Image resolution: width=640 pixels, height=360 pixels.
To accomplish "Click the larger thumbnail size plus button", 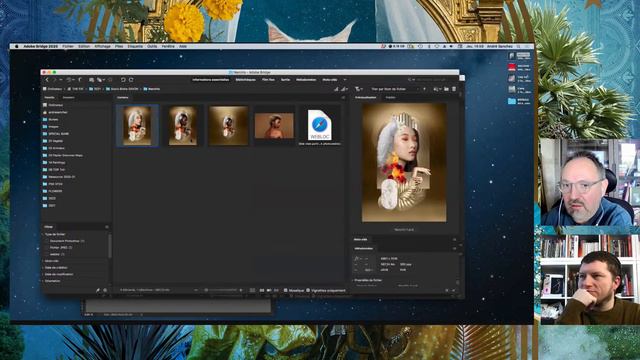I will tap(240, 290).
